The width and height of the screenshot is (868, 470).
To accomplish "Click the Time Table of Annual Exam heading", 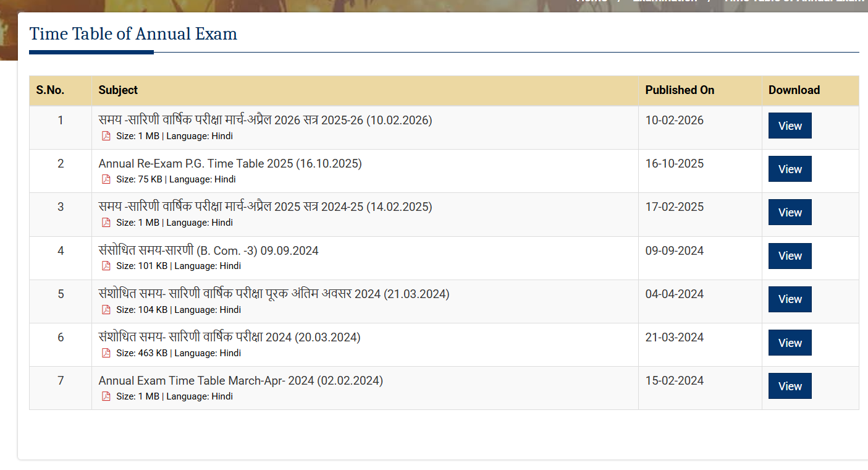I will [x=133, y=34].
